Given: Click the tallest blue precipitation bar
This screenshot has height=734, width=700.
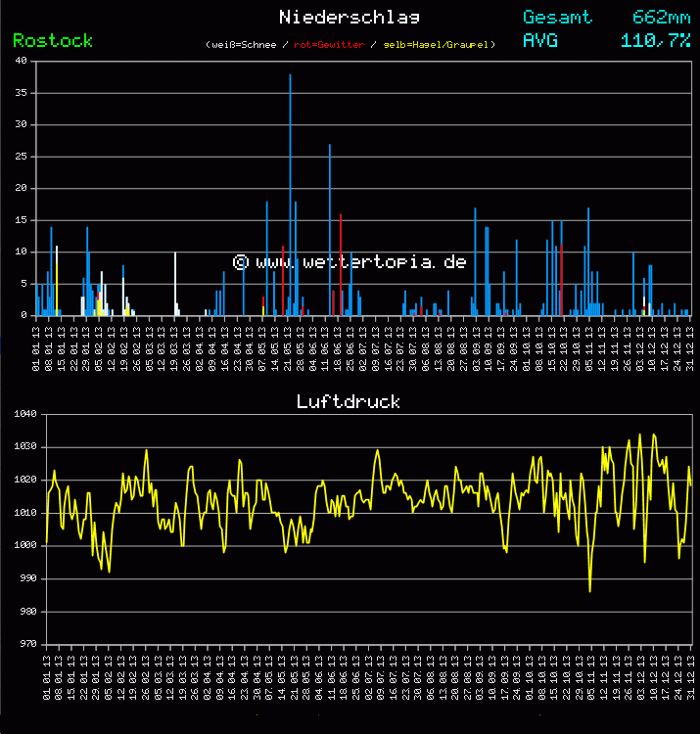Looking at the screenshot, I should (x=290, y=196).
